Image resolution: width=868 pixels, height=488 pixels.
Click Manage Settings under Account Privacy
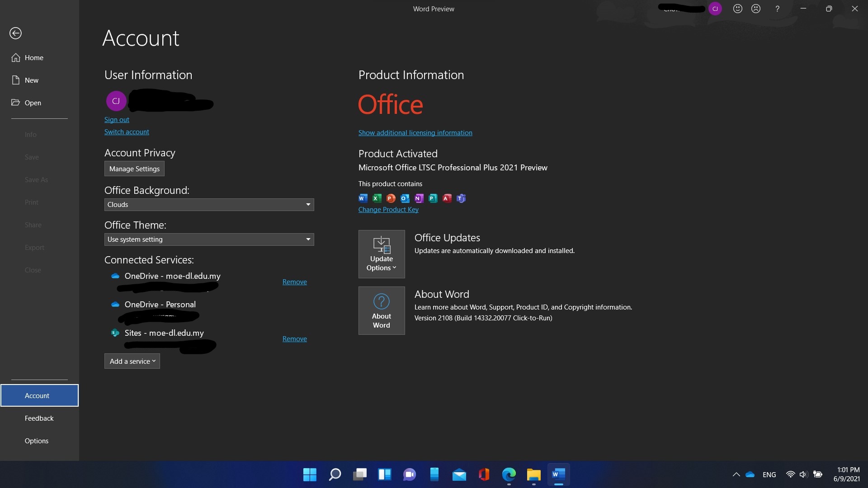(134, 169)
